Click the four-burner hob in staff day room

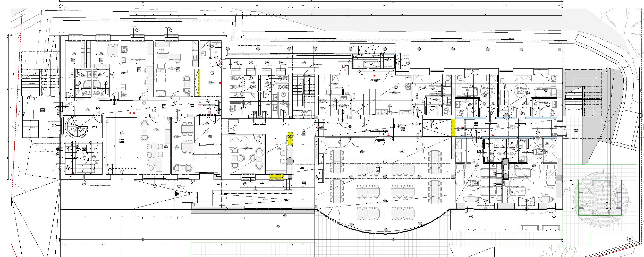pyautogui.click(x=124, y=49)
